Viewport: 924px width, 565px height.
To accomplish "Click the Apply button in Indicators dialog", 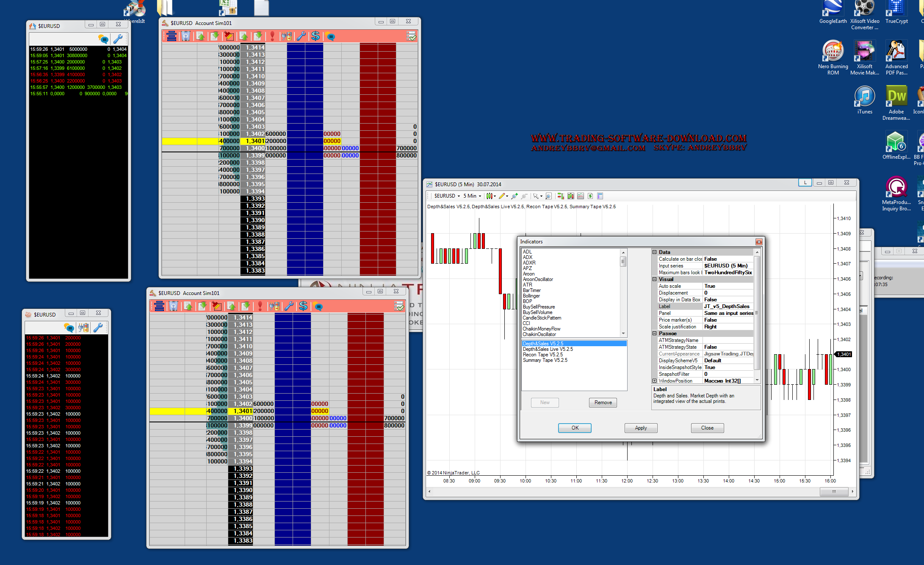I will 641,428.
